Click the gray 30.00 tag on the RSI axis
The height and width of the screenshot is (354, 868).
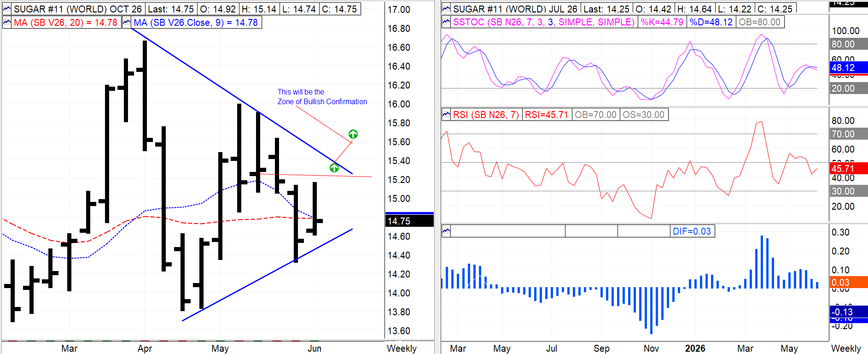pos(849,191)
